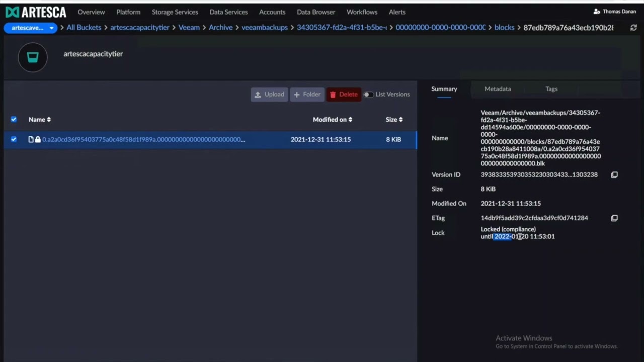Toggle the List Versions switch
644x362 pixels.
tap(369, 95)
